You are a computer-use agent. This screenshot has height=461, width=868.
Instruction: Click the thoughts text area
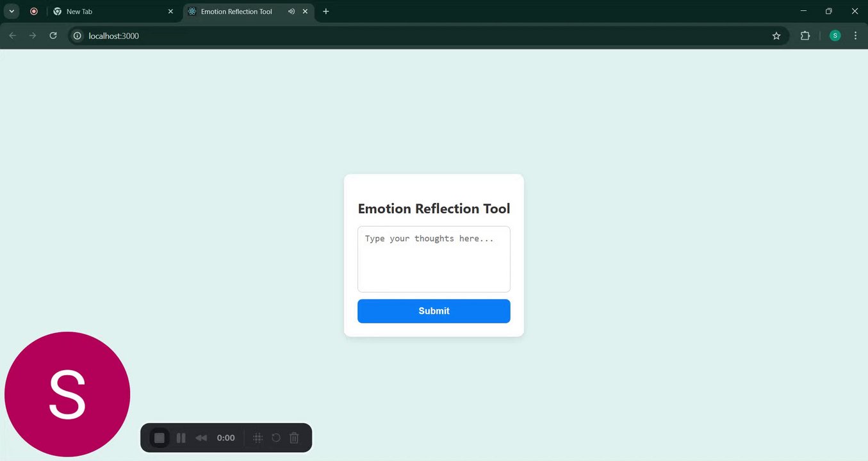pos(434,259)
